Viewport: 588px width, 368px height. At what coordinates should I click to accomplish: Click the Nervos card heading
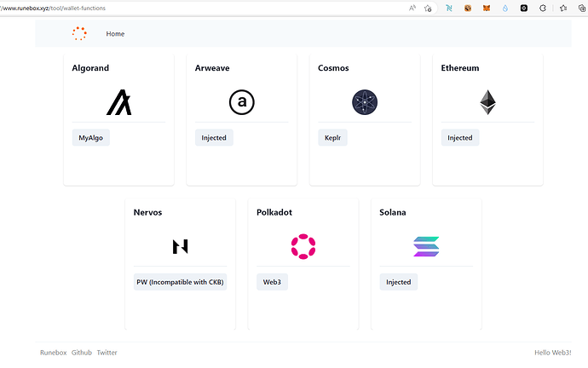pos(147,212)
